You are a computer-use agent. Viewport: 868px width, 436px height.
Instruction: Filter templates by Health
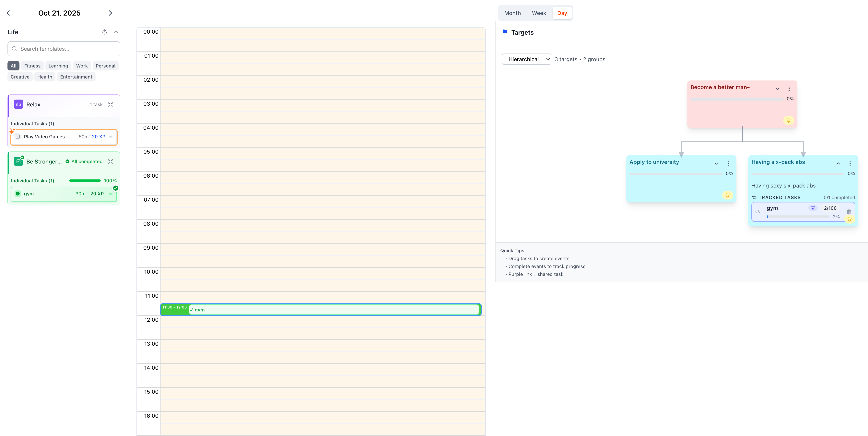coord(45,77)
